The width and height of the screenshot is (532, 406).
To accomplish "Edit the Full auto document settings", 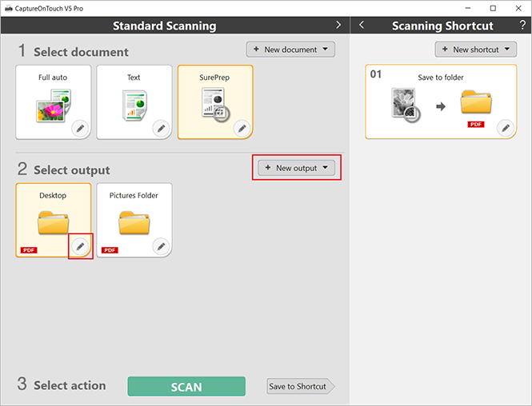I will click(80, 129).
